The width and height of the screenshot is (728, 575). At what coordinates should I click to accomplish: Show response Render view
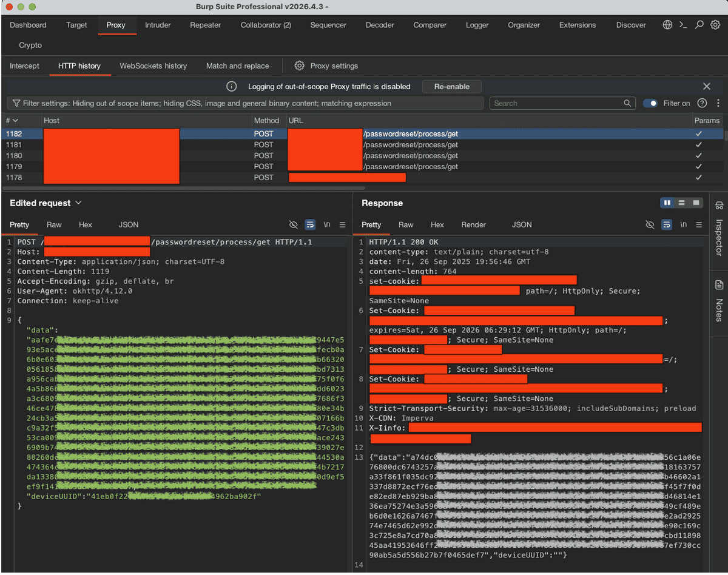coord(473,224)
